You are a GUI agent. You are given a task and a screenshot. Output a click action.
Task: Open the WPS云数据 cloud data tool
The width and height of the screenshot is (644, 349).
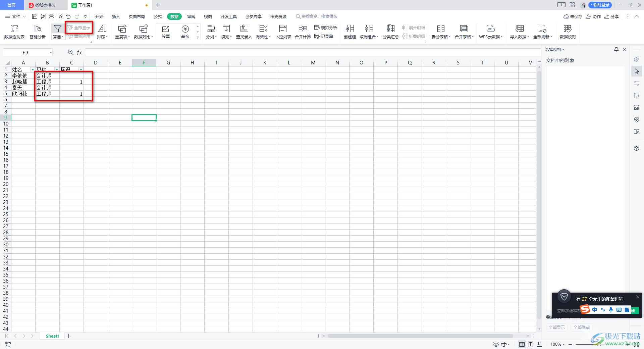(x=491, y=32)
